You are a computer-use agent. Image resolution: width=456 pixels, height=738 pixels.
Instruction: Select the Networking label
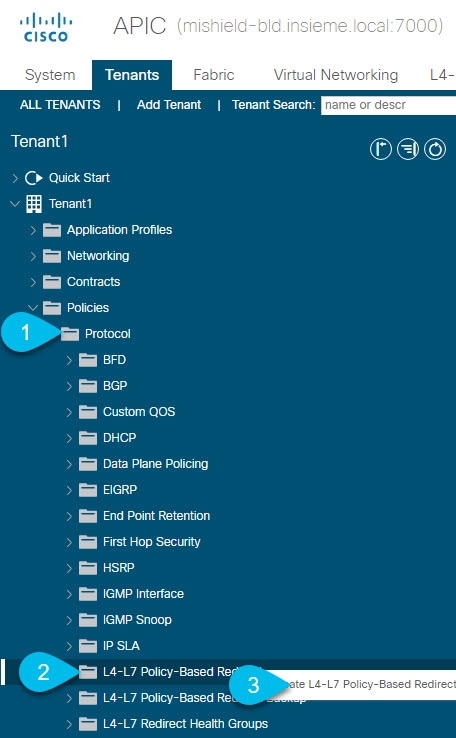[98, 256]
